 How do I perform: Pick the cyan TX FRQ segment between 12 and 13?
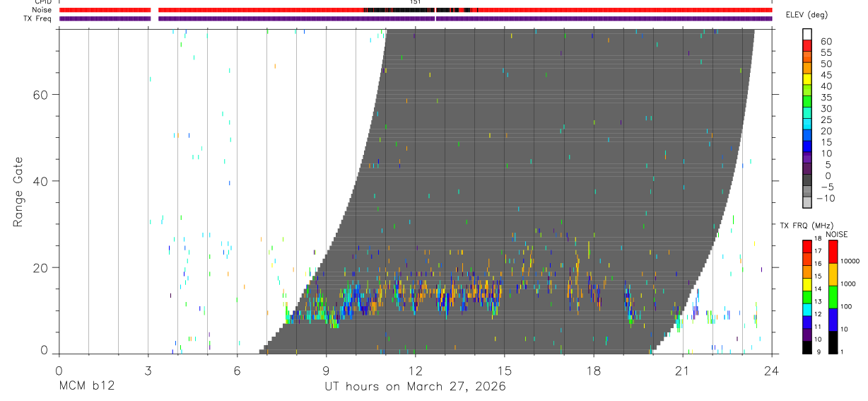click(x=807, y=309)
